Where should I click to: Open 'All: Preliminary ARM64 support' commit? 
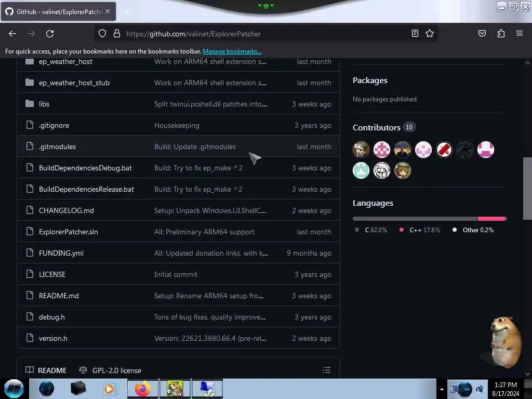pos(204,232)
